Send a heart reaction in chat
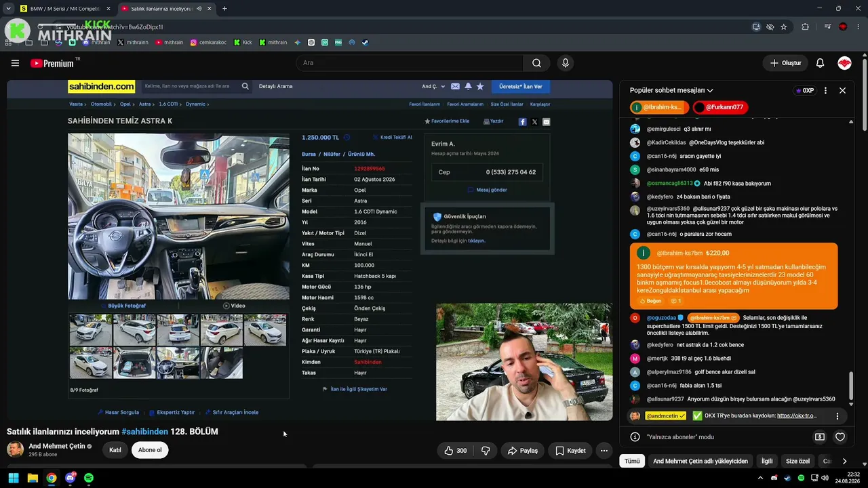This screenshot has width=868, height=488. (840, 437)
